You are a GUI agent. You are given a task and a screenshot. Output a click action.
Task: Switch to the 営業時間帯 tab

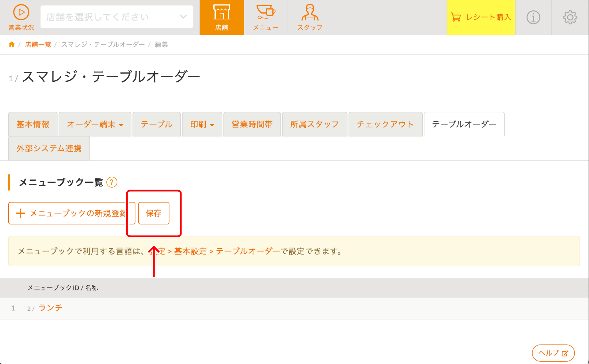(x=252, y=124)
